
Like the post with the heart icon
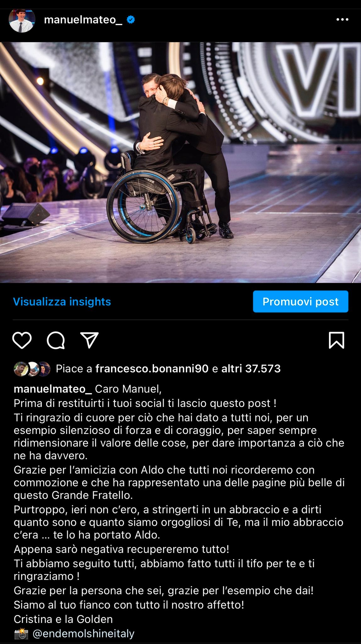click(22, 340)
